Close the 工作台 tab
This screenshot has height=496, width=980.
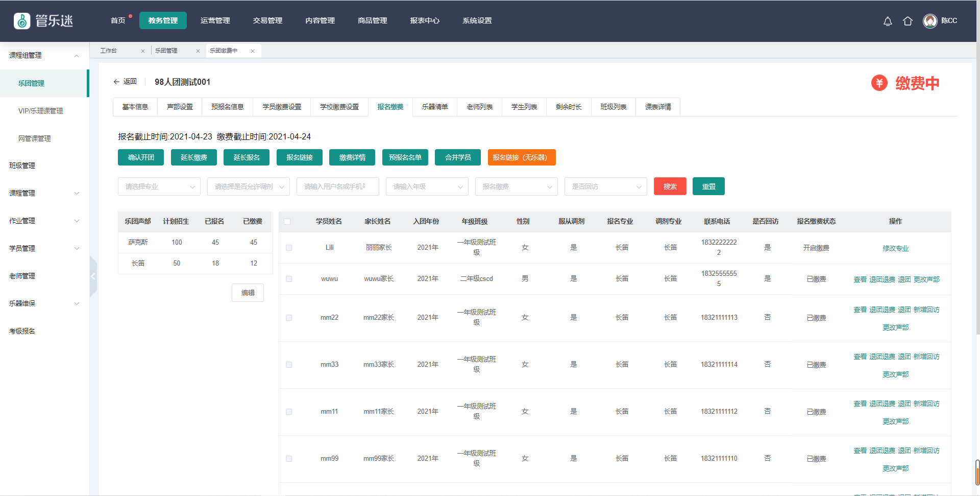click(143, 51)
